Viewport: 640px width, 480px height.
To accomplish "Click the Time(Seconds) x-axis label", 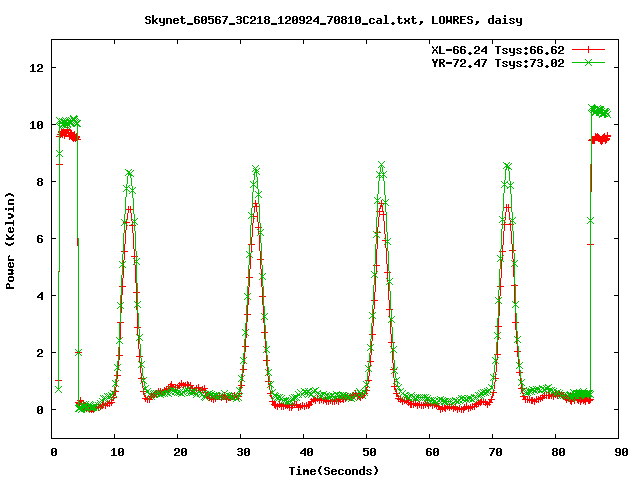I will tap(334, 471).
